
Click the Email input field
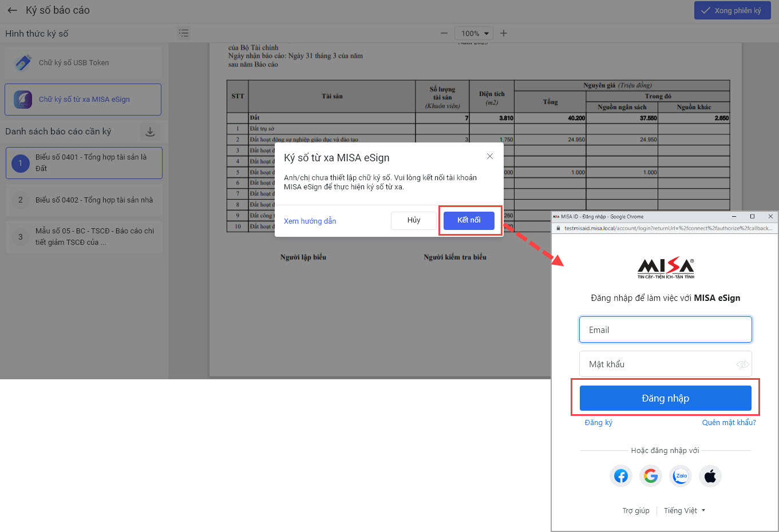(665, 330)
